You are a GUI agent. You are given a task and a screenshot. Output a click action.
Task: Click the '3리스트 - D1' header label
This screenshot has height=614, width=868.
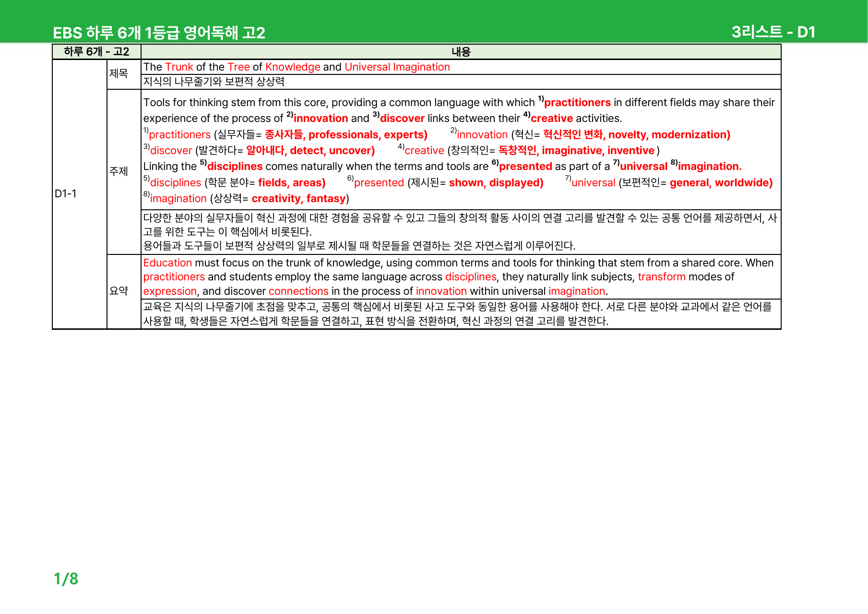coord(773,32)
